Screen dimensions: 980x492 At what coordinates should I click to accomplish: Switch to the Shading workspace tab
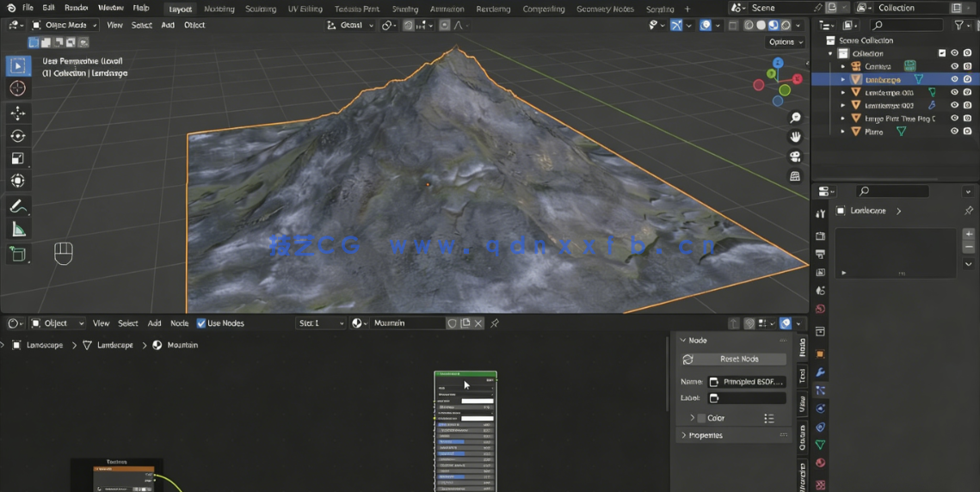[405, 9]
